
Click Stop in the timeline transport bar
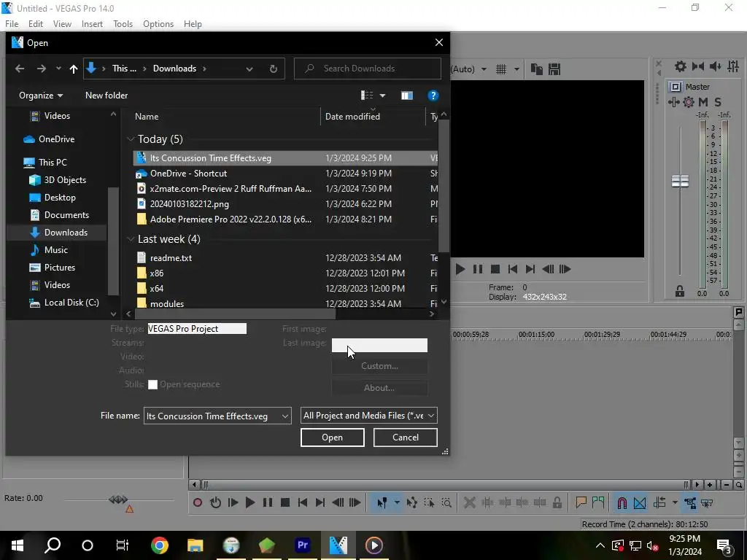285,502
